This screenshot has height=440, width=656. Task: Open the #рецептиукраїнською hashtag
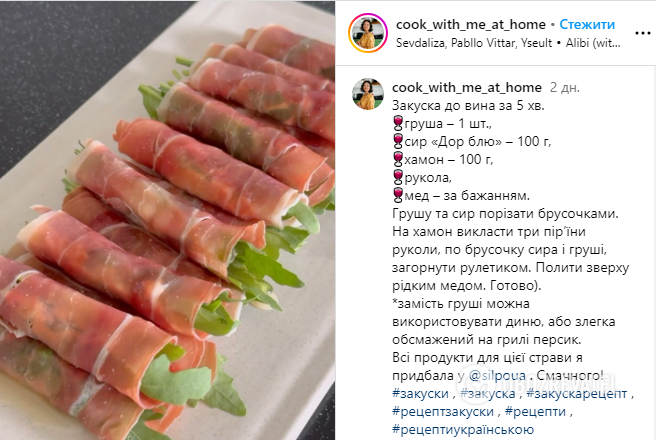coord(463,430)
